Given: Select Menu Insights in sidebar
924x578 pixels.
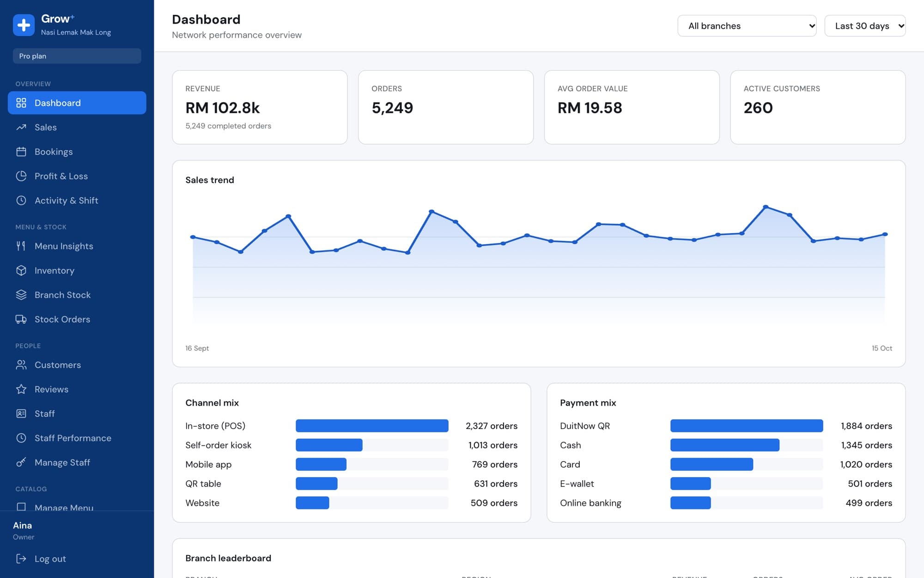Looking at the screenshot, I should (x=77, y=246).
